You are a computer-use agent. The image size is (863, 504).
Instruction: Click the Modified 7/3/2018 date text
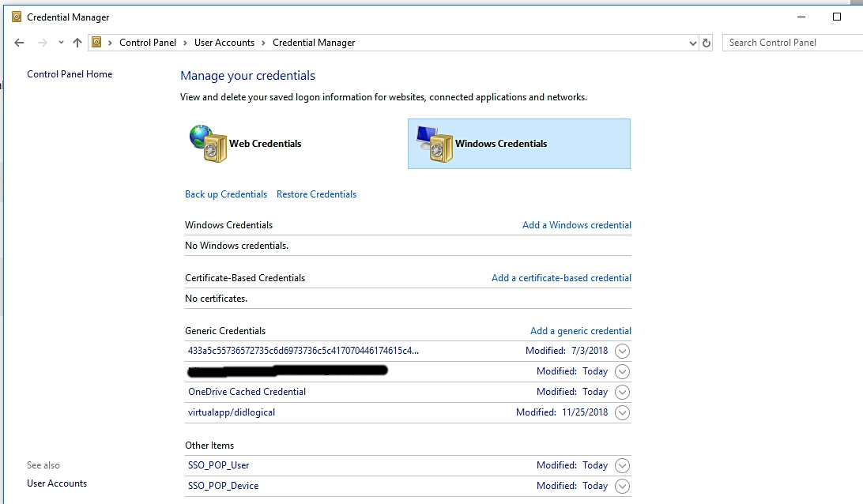tap(567, 351)
